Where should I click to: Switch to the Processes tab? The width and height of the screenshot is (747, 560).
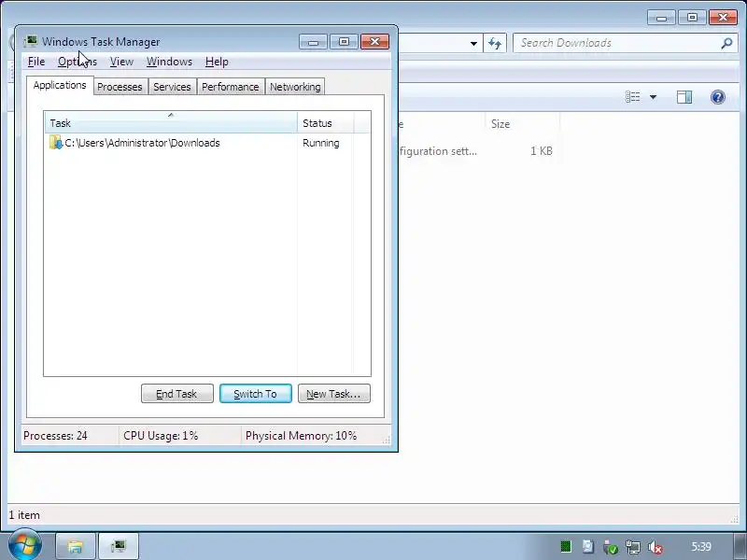pyautogui.click(x=120, y=87)
